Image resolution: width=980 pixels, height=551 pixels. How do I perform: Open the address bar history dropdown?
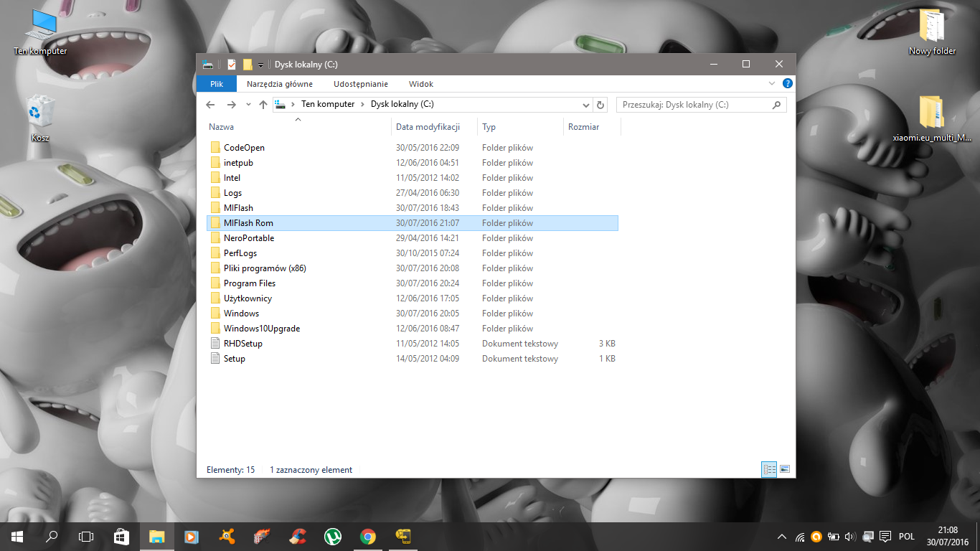point(587,105)
